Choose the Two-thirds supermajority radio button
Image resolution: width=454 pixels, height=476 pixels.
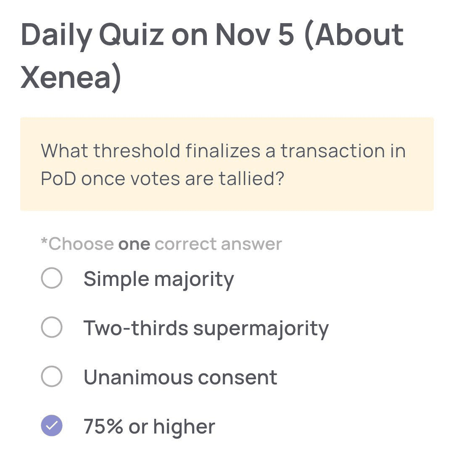[52, 328]
